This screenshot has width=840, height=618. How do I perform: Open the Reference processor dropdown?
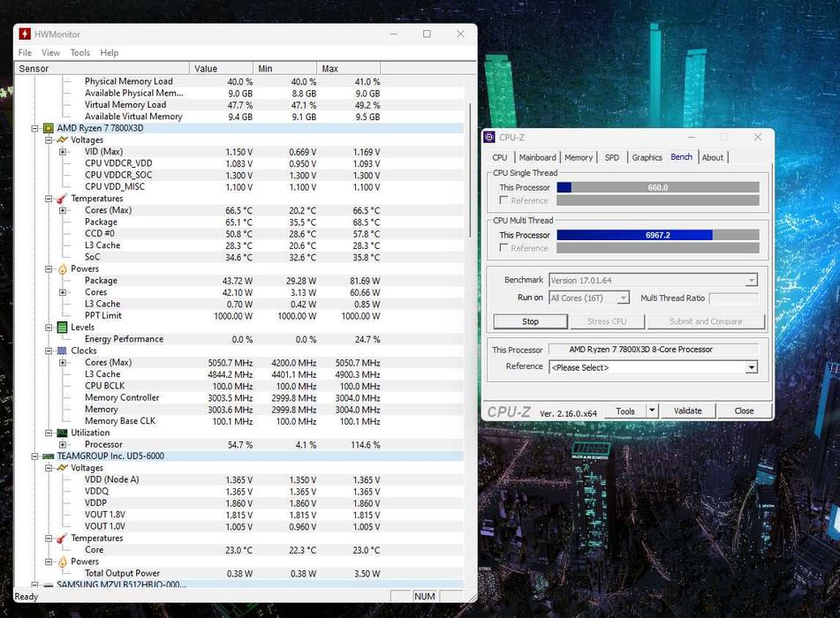tap(752, 367)
